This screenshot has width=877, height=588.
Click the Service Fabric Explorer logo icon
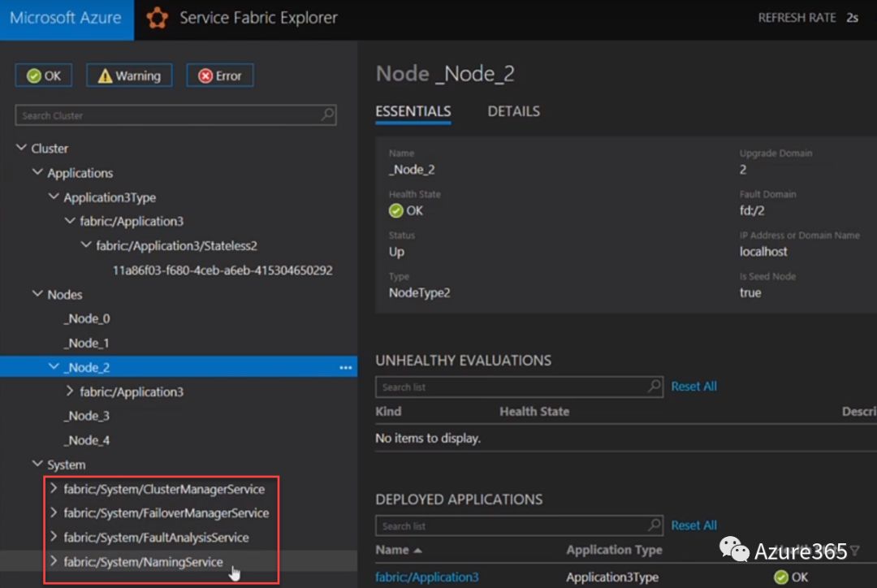click(157, 19)
